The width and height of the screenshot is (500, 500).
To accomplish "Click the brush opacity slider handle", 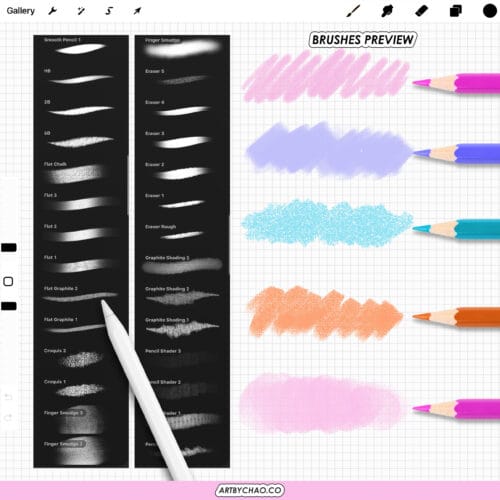I will tap(9, 306).
